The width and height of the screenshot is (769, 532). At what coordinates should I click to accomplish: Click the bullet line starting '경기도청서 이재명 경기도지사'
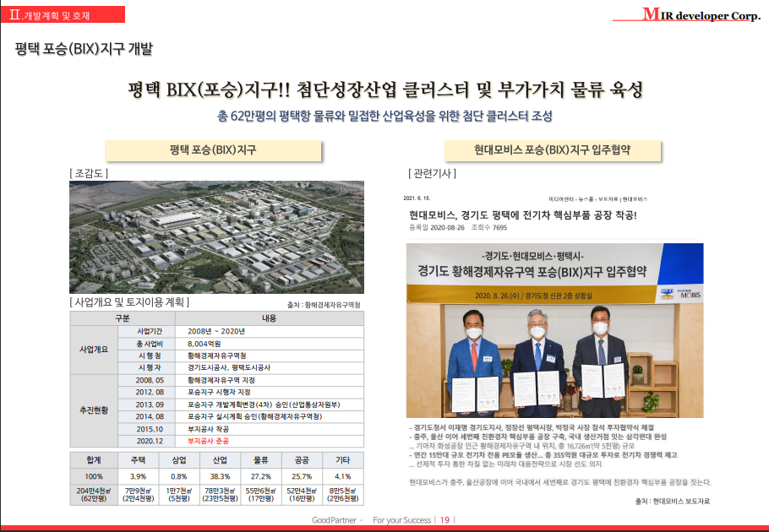coord(532,427)
